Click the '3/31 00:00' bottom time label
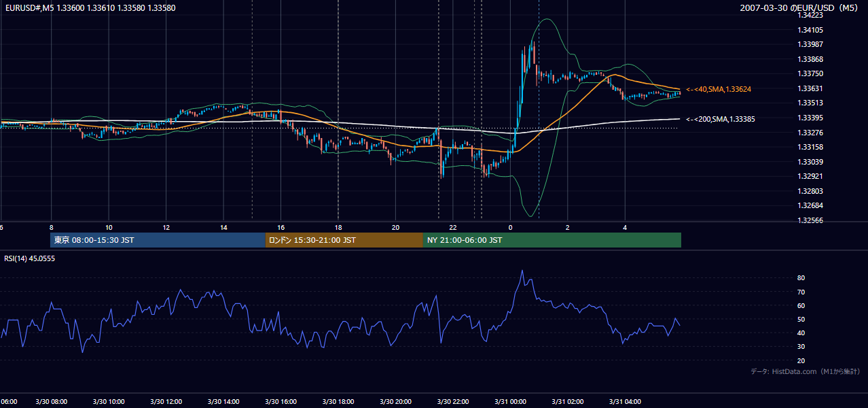 (x=510, y=402)
